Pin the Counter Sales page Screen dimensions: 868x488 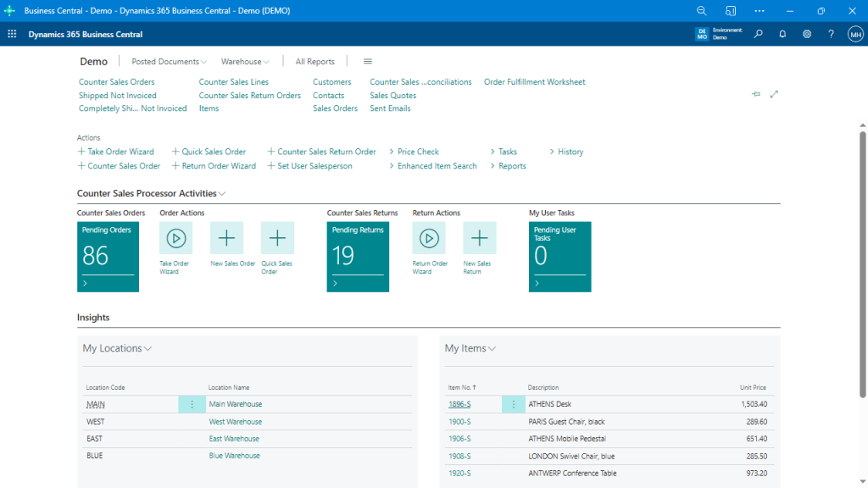(756, 94)
